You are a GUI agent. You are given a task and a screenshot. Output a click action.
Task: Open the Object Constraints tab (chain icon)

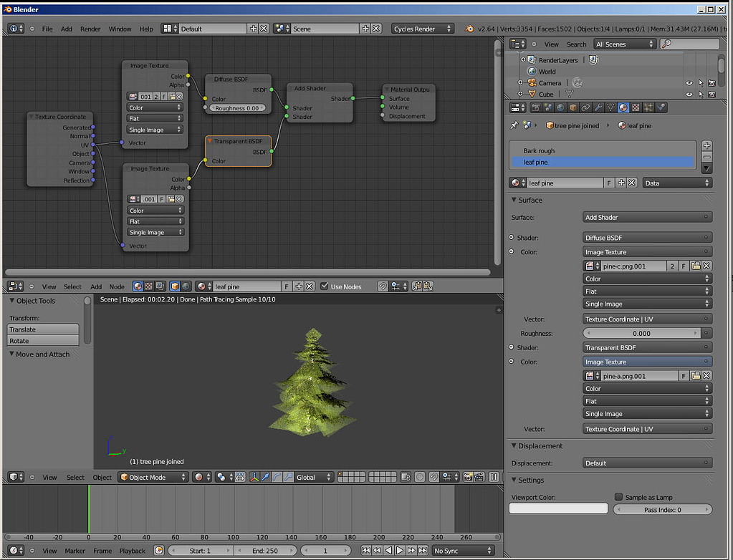click(x=585, y=108)
